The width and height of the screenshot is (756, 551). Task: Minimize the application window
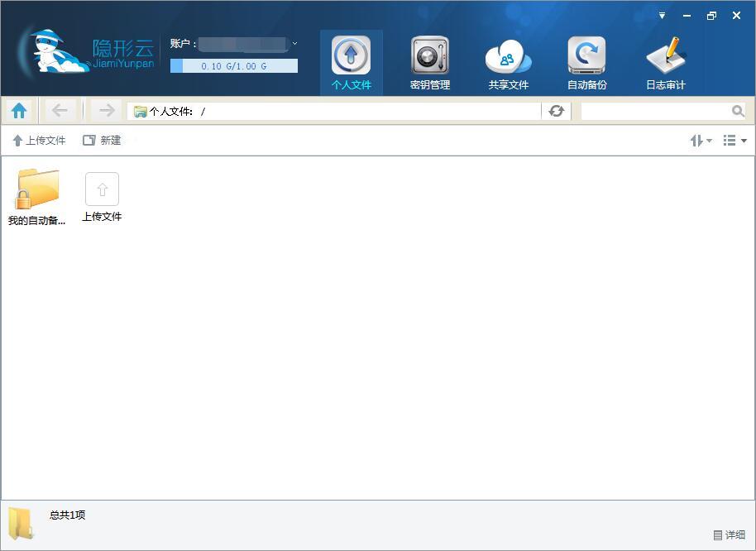tap(687, 16)
